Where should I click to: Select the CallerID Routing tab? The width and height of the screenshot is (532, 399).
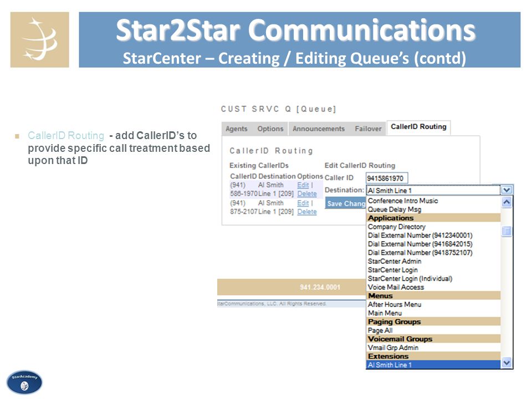tap(418, 127)
